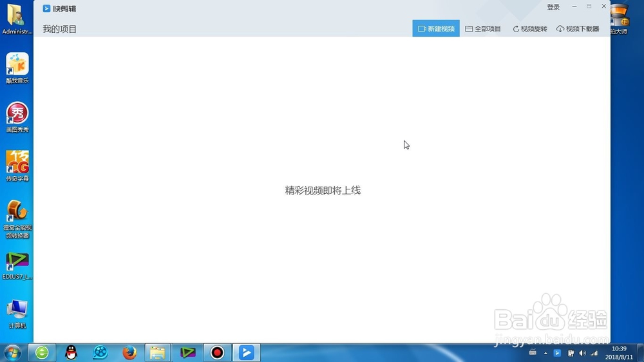644x362 pixels.
Task: Open the file explorer taskbar icon
Action: point(158,352)
